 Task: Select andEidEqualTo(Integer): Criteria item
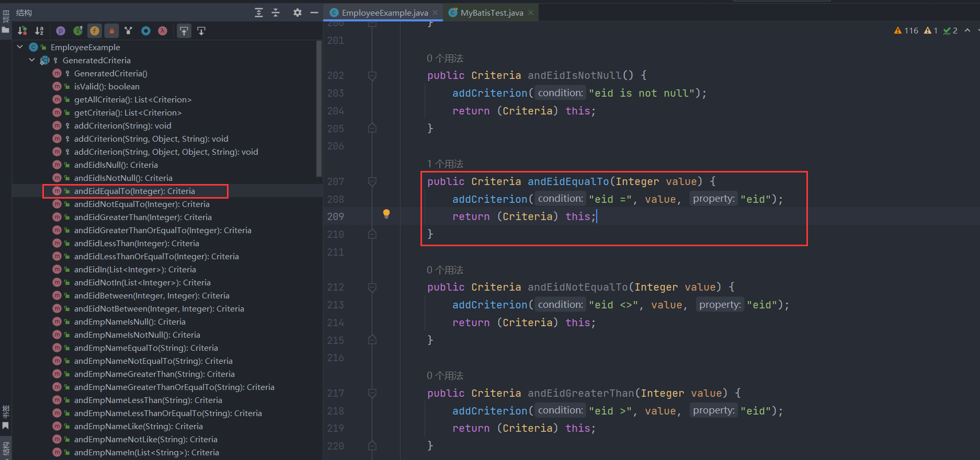point(134,191)
